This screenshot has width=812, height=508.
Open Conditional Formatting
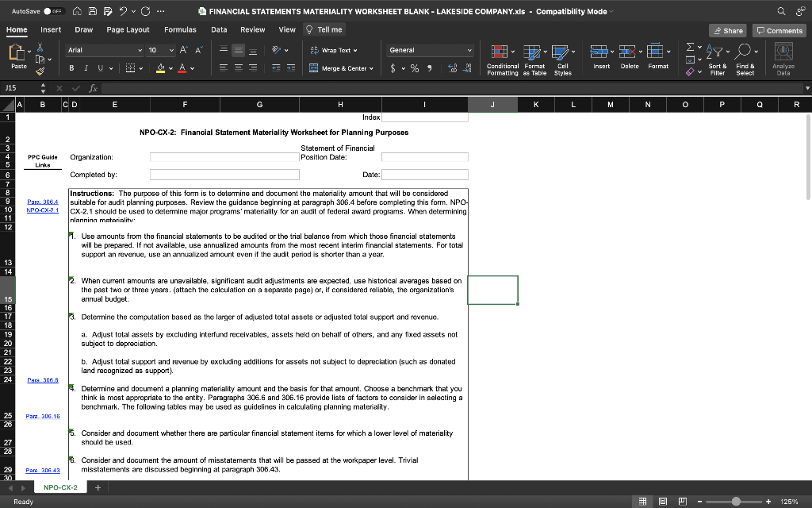pyautogui.click(x=502, y=60)
